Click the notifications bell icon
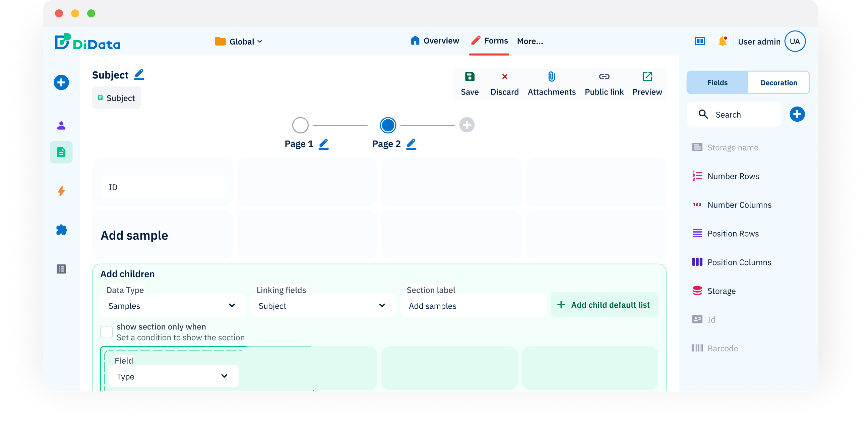Image resolution: width=868 pixels, height=427 pixels. coord(723,41)
